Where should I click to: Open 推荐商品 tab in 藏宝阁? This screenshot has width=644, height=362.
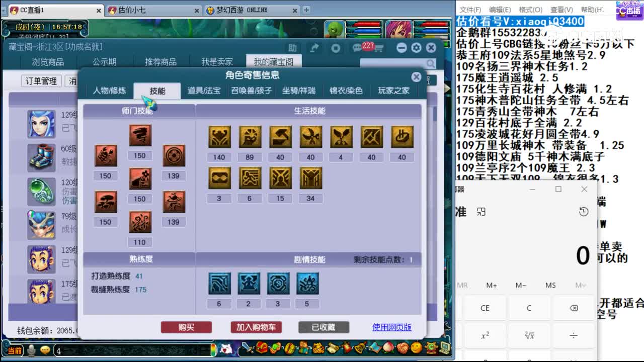click(160, 62)
